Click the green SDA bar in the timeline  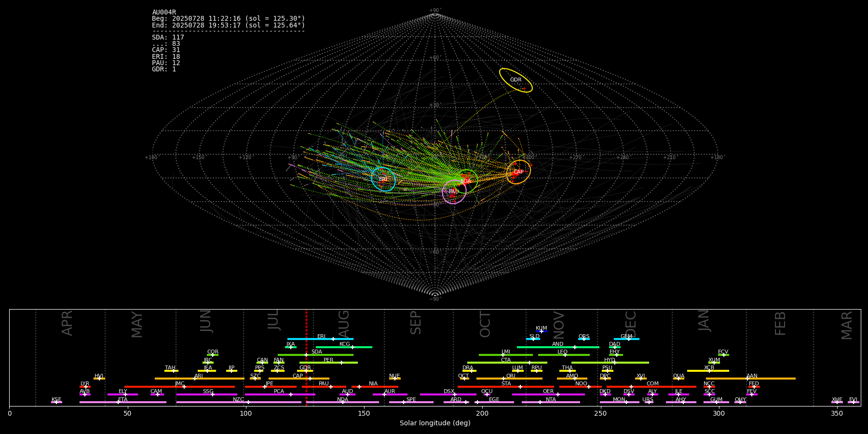click(x=315, y=355)
